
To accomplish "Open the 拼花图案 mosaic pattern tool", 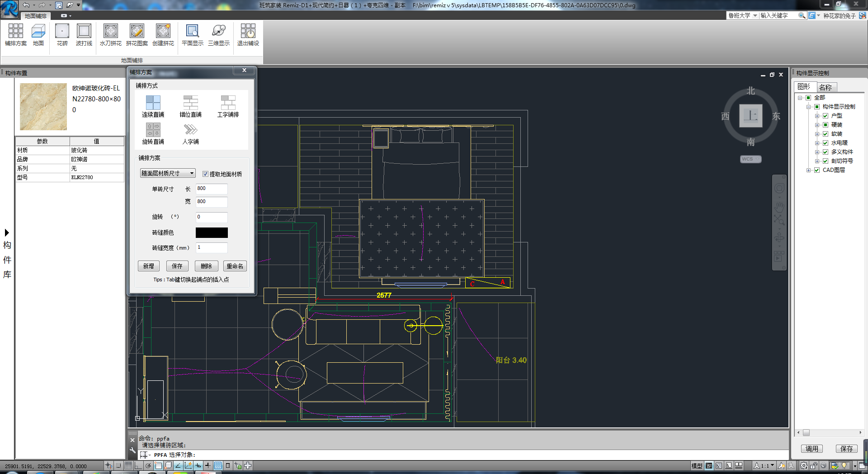I will click(137, 35).
